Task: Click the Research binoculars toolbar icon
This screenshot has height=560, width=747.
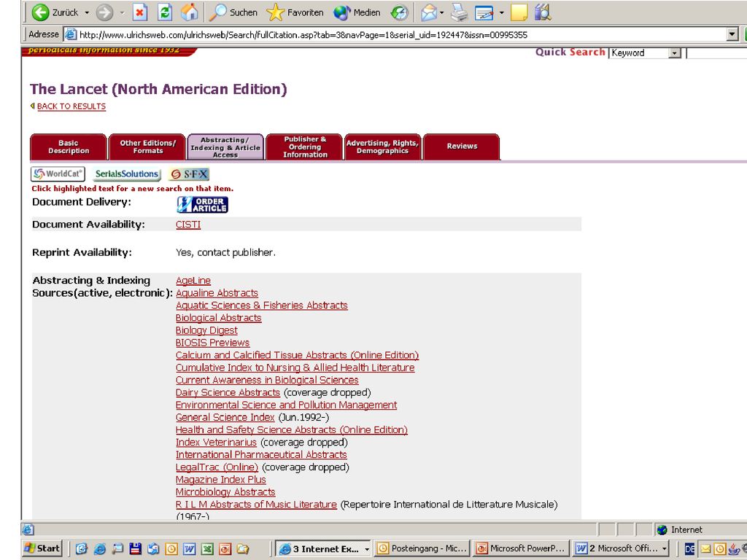Action: (543, 13)
